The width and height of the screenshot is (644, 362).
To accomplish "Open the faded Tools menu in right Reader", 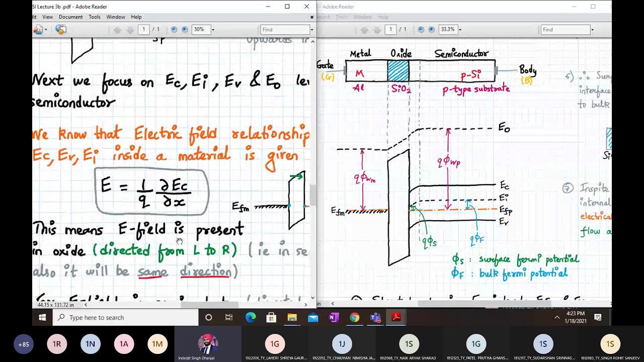I will click(342, 17).
